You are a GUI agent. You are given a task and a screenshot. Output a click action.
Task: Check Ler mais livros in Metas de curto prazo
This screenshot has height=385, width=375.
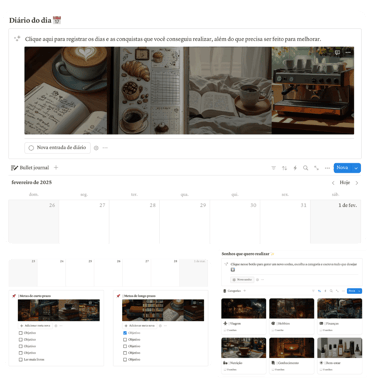21,360
